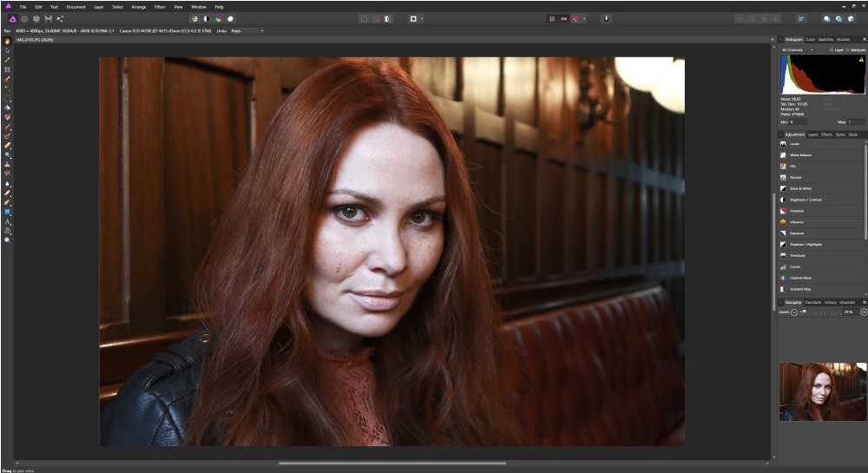Click the Deselect toolbar icon with red line

[x=375, y=19]
